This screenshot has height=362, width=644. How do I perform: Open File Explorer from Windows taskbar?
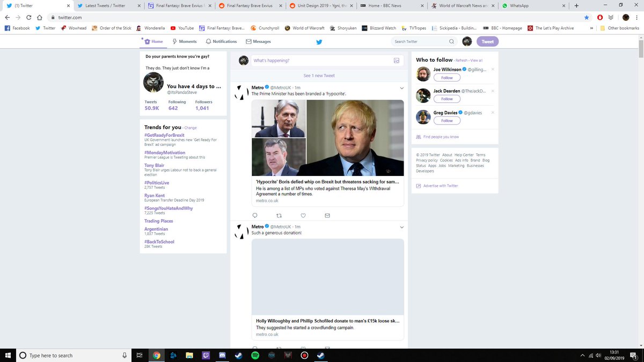tap(189, 355)
